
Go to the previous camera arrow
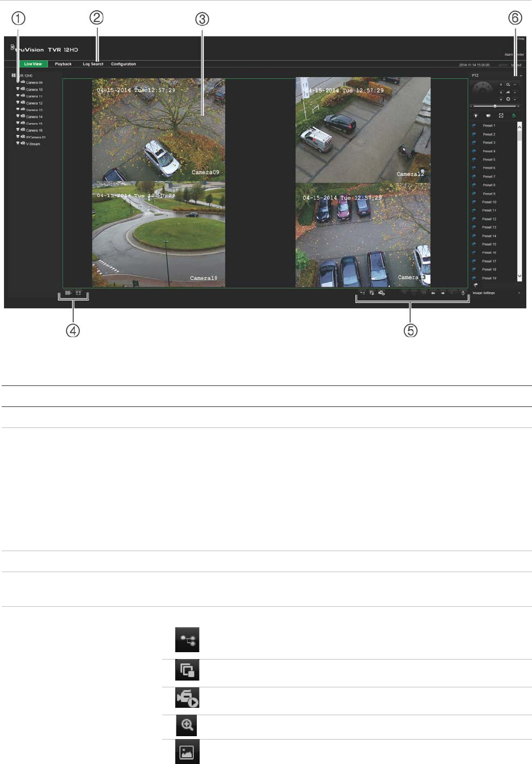pyautogui.click(x=433, y=293)
